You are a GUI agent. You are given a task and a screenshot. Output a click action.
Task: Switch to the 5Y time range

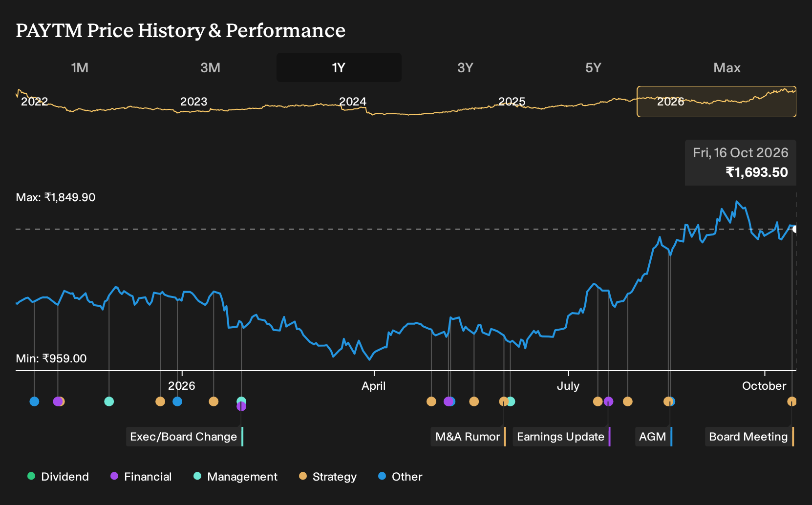[x=593, y=67]
